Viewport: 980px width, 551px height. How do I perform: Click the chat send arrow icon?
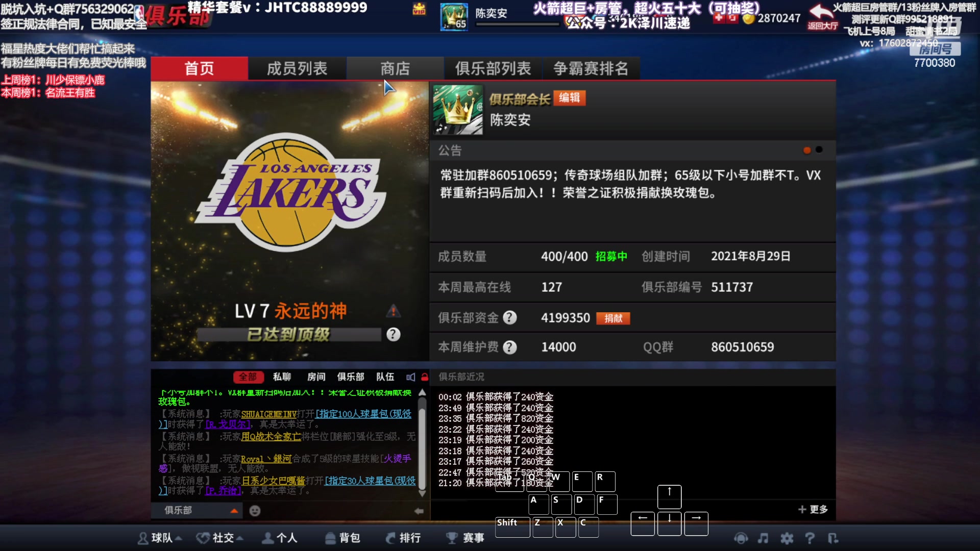(x=419, y=511)
